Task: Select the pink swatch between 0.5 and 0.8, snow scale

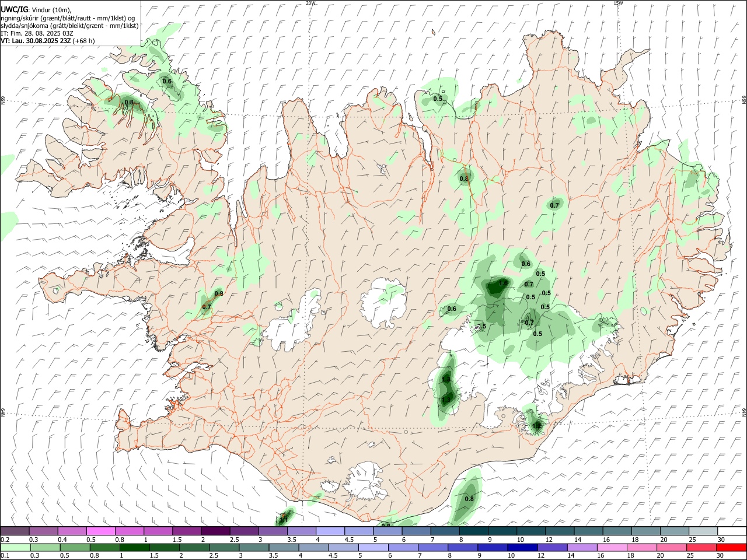Action: point(100,531)
